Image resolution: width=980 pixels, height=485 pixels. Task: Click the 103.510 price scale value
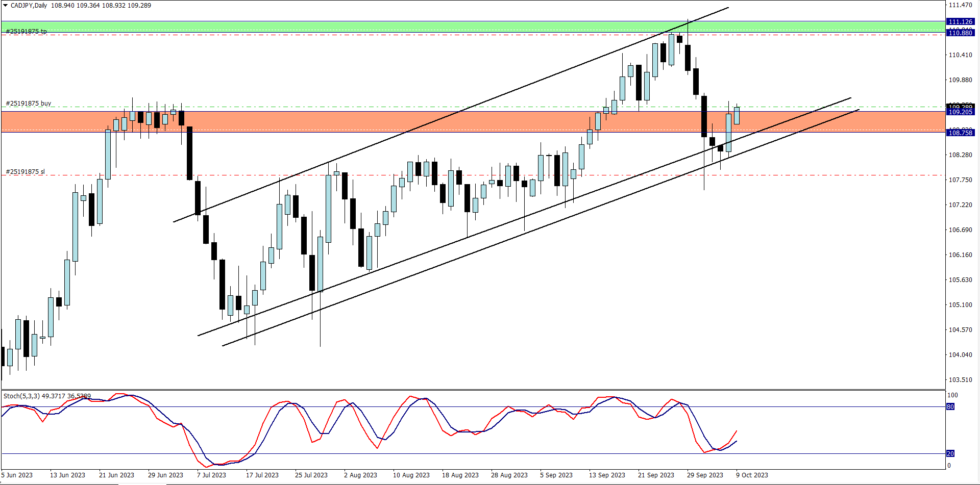pos(960,380)
